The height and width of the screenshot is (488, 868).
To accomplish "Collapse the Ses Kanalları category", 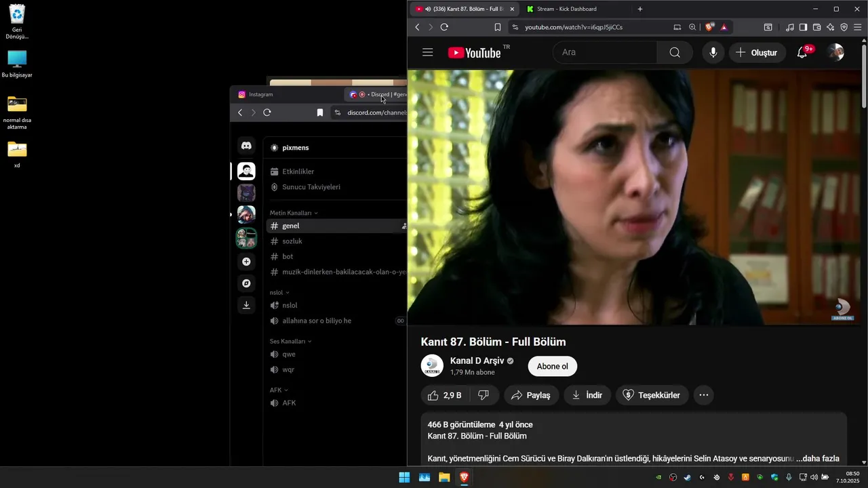I will coord(290,341).
